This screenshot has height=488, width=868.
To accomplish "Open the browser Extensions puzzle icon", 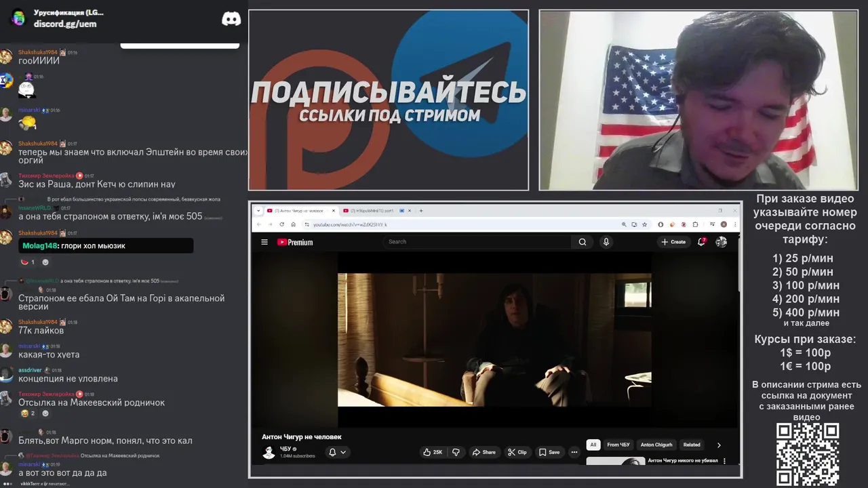I will 695,224.
